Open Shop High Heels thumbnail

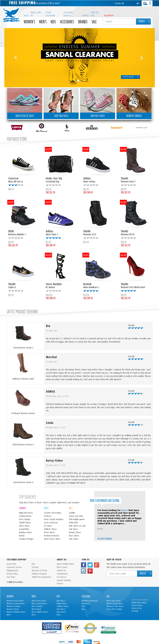[61, 103]
